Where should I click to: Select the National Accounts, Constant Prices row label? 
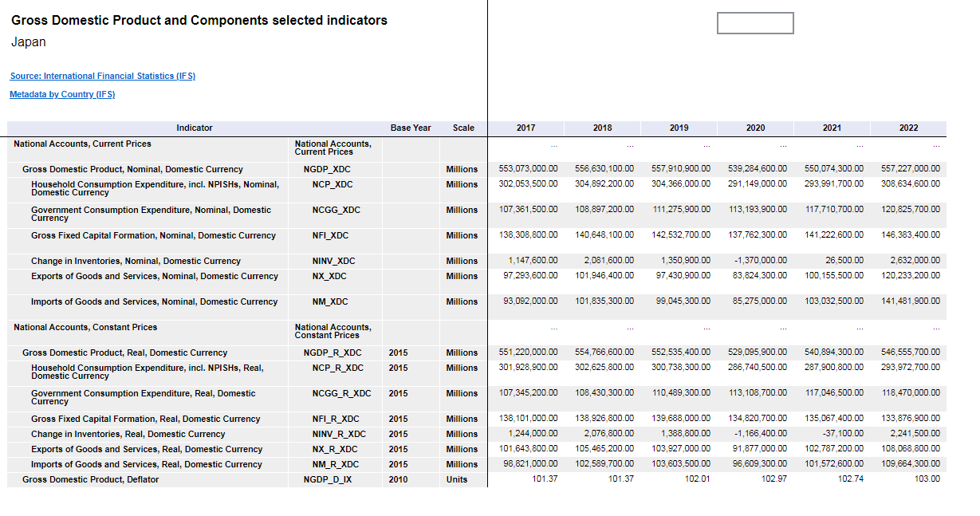click(x=85, y=328)
